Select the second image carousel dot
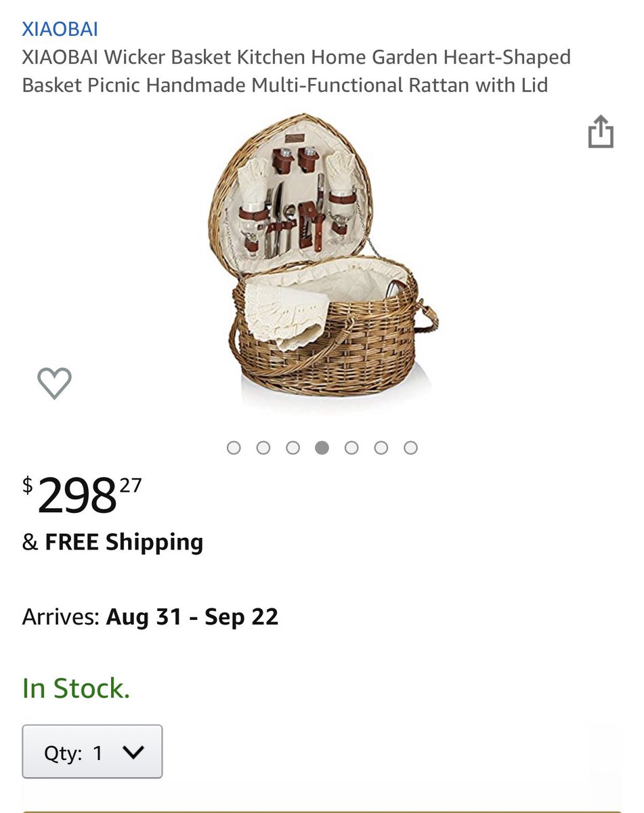This screenshot has width=644, height=813. click(263, 448)
